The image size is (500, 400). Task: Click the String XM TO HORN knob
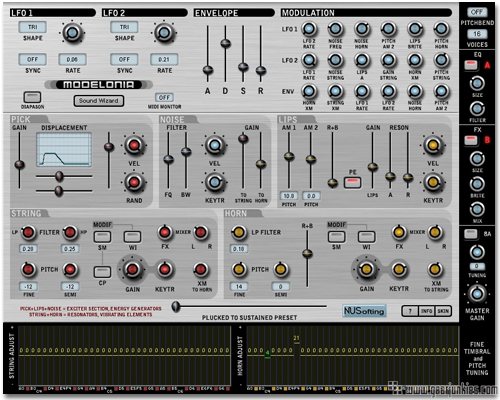coord(201,269)
